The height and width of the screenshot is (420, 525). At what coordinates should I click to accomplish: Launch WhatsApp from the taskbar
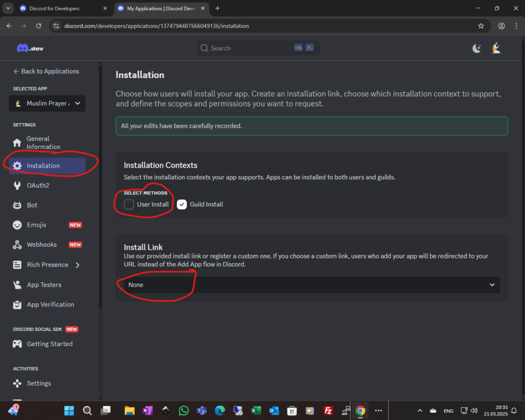pos(184,411)
